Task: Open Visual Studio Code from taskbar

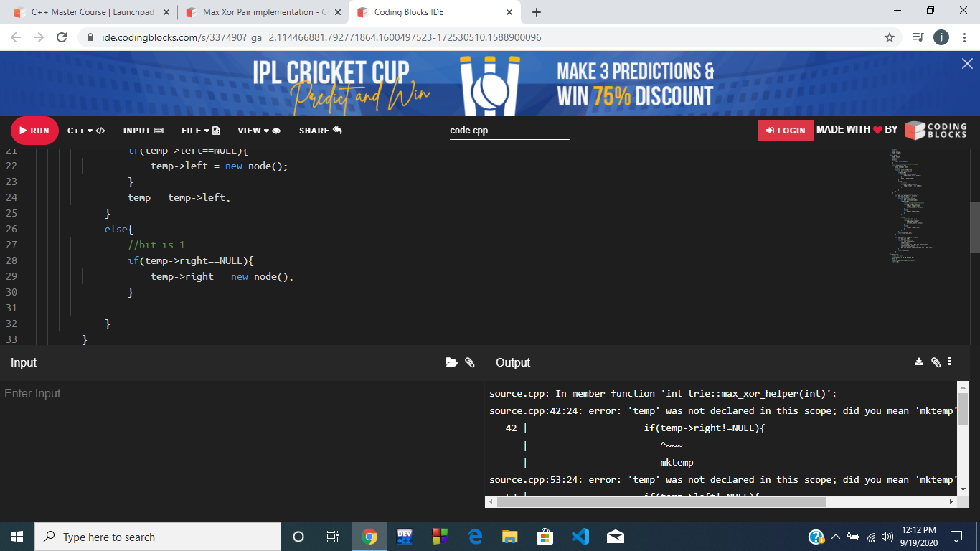Action: (x=580, y=537)
